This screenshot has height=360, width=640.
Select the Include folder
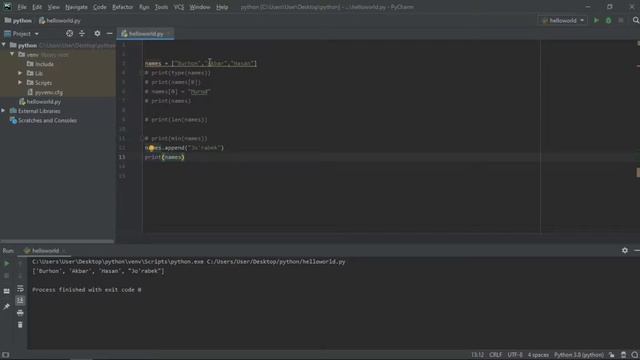(44, 64)
